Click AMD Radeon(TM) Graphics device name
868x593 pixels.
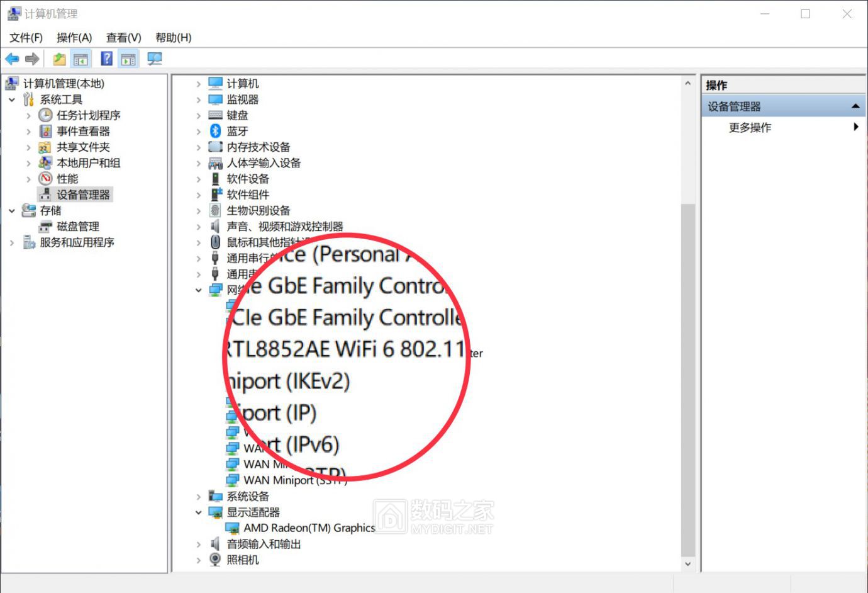click(309, 528)
